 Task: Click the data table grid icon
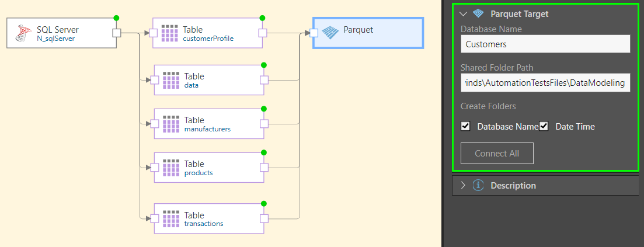(x=170, y=81)
